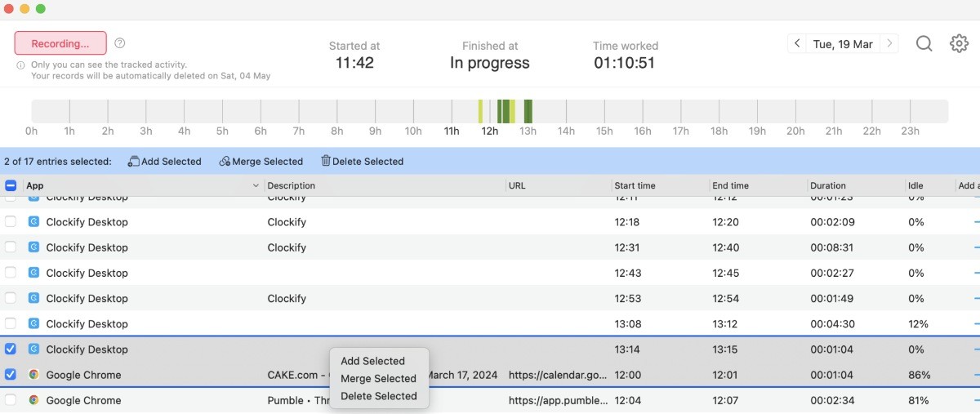
Task: Open the 'Tue, 19 Mar' date picker
Action: click(843, 44)
